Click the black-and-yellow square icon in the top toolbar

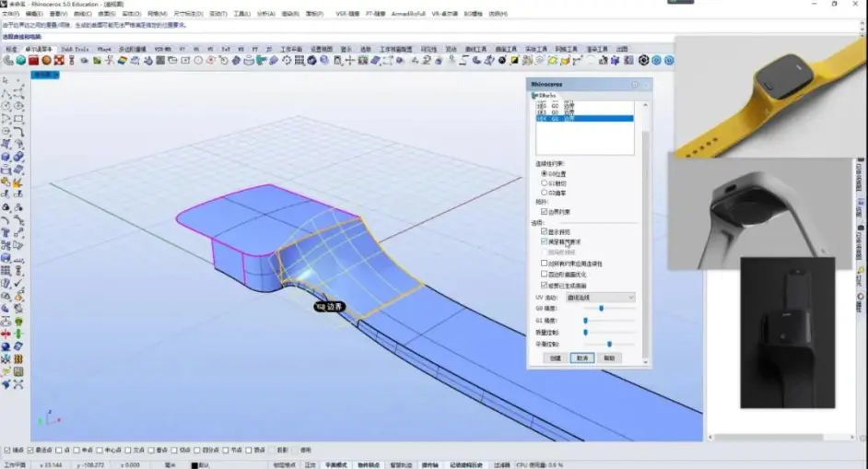pos(514,61)
